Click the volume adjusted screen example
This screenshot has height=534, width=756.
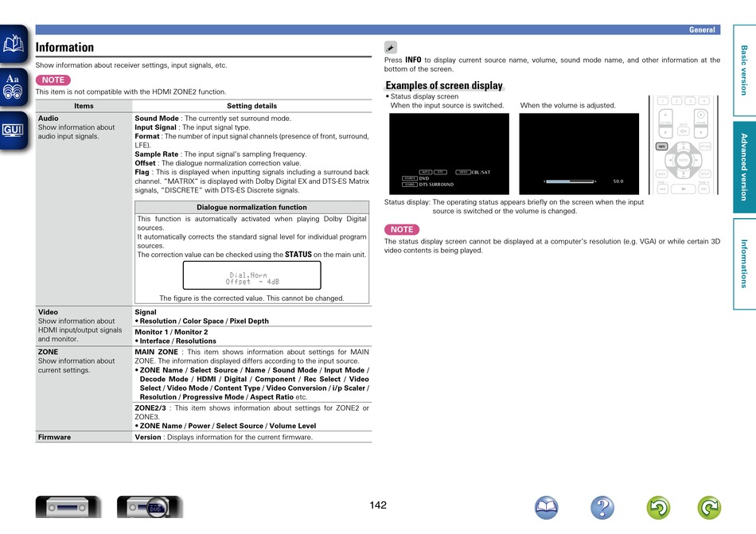click(579, 154)
